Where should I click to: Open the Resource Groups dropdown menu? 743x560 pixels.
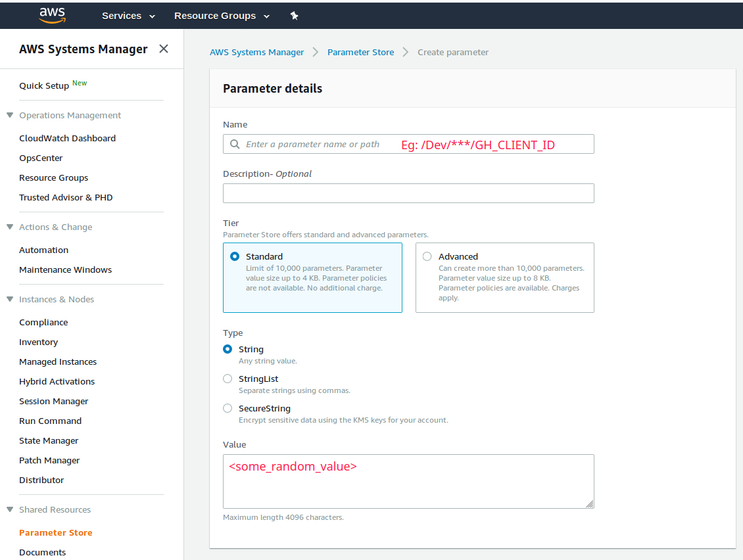[222, 16]
